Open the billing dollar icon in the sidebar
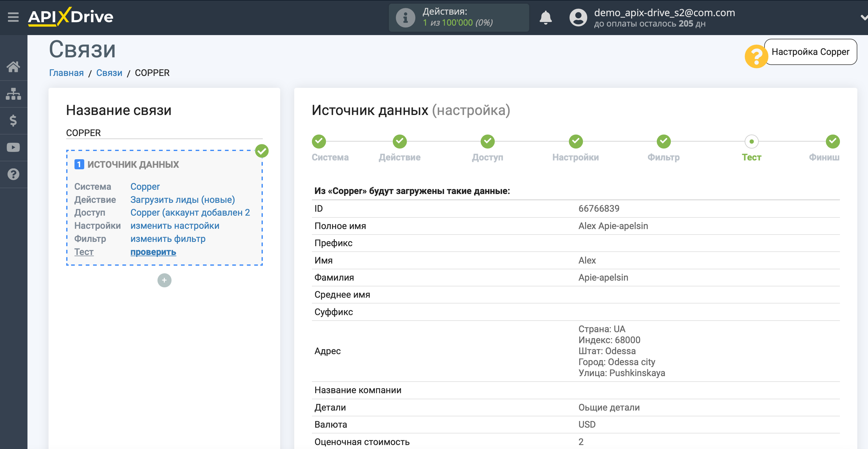Image resolution: width=868 pixels, height=449 pixels. (x=13, y=120)
